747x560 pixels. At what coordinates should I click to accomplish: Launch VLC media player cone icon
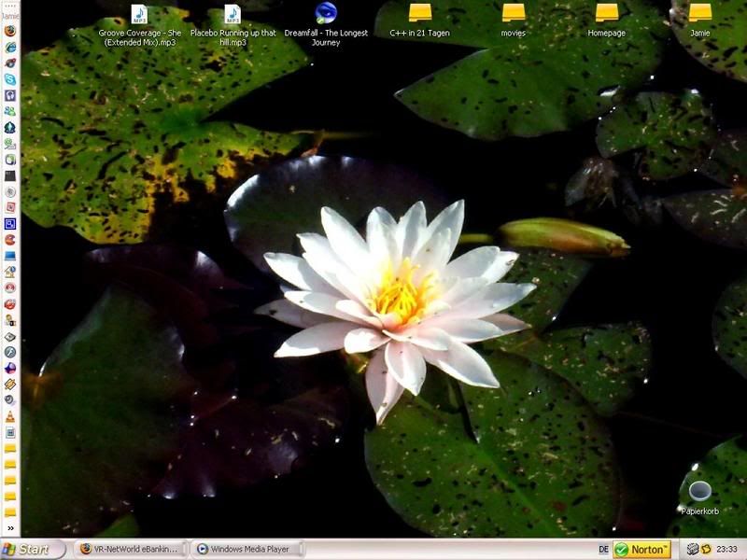[x=10, y=416]
